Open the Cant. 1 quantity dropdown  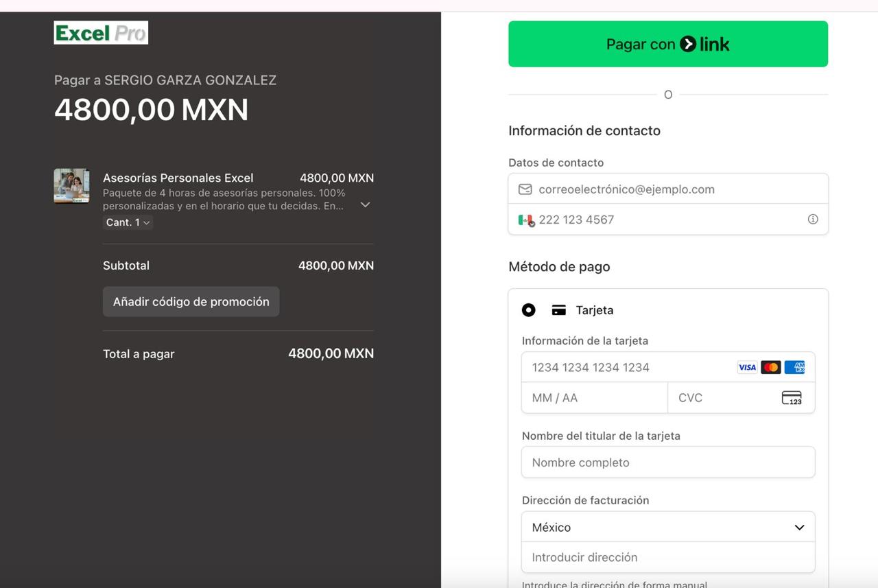[128, 222]
